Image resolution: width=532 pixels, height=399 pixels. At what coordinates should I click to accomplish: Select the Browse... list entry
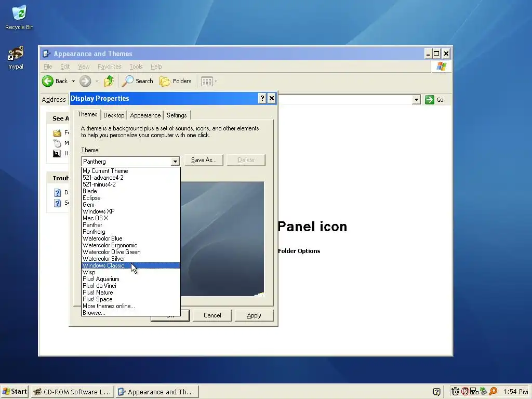[x=131, y=313]
